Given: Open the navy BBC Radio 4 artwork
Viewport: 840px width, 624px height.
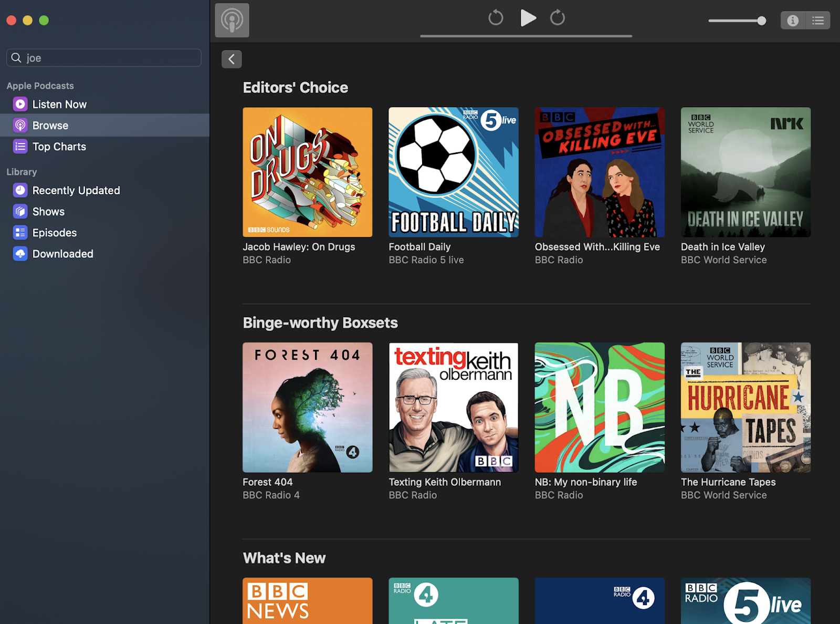Looking at the screenshot, I should (600, 601).
